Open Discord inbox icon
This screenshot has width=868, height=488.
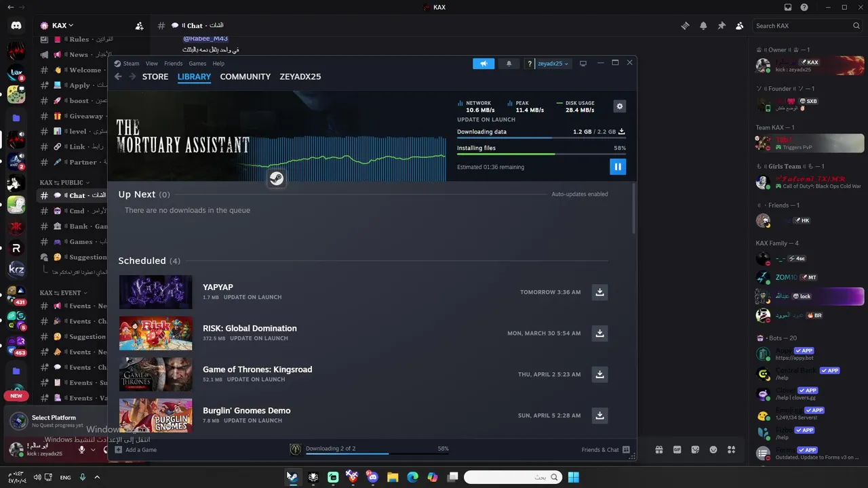pos(788,7)
